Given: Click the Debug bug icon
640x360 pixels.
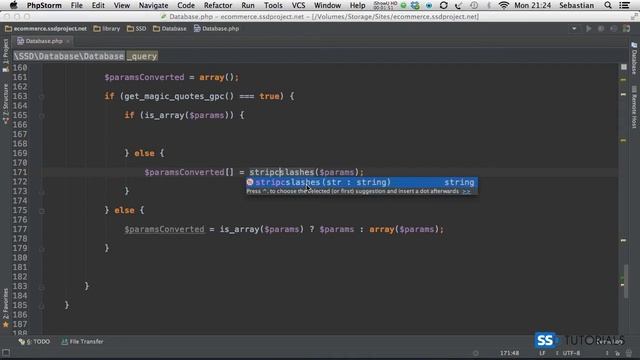Looking at the screenshot, I should pyautogui.click(x=601, y=29).
